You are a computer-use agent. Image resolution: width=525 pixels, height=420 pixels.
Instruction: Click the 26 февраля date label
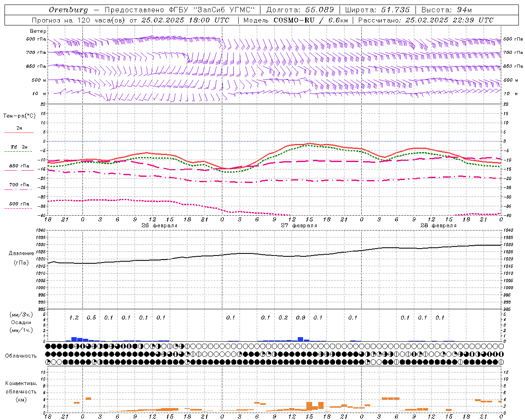[160, 226]
